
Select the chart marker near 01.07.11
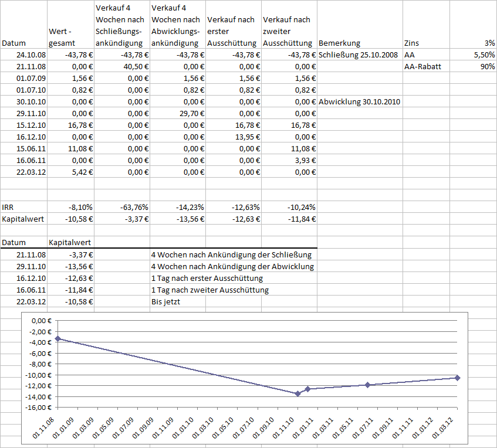click(x=368, y=385)
